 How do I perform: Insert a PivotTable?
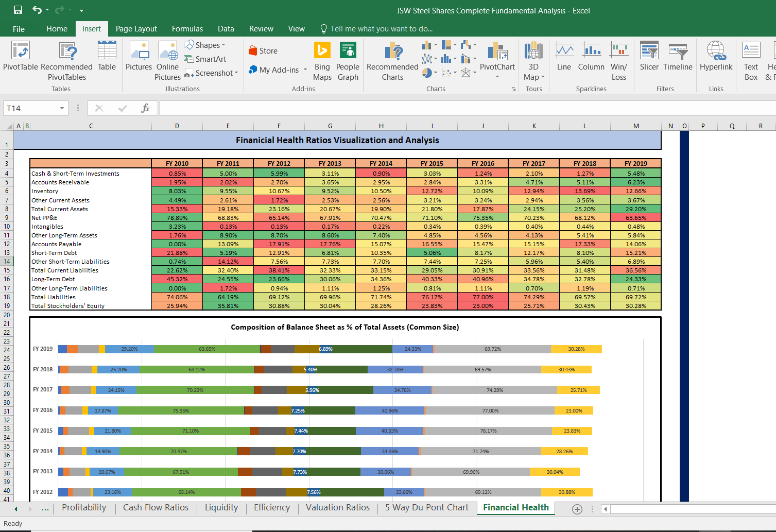tap(21, 56)
